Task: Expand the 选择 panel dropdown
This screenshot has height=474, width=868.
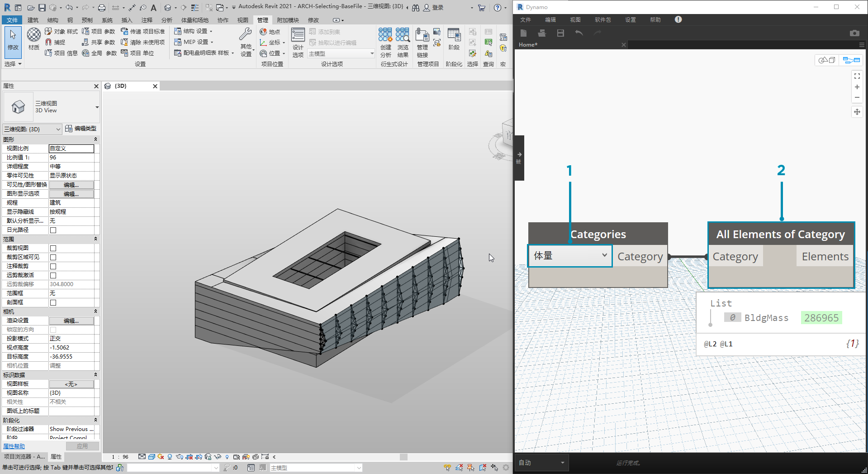Action: 13,64
